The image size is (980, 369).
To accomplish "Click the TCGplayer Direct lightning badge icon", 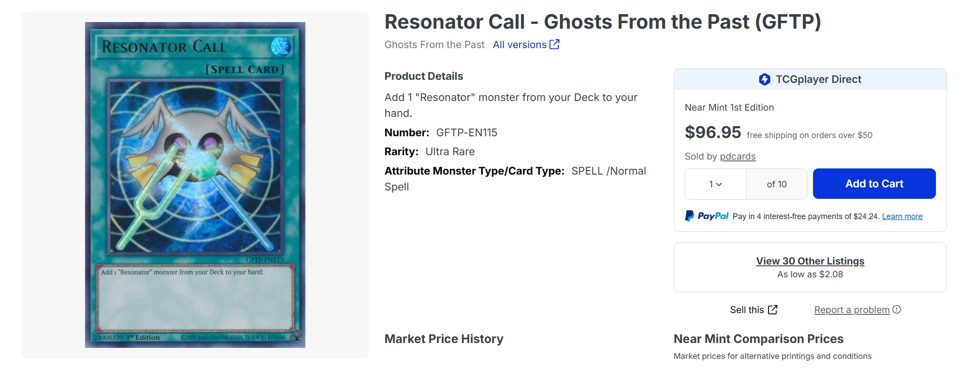I will [765, 79].
